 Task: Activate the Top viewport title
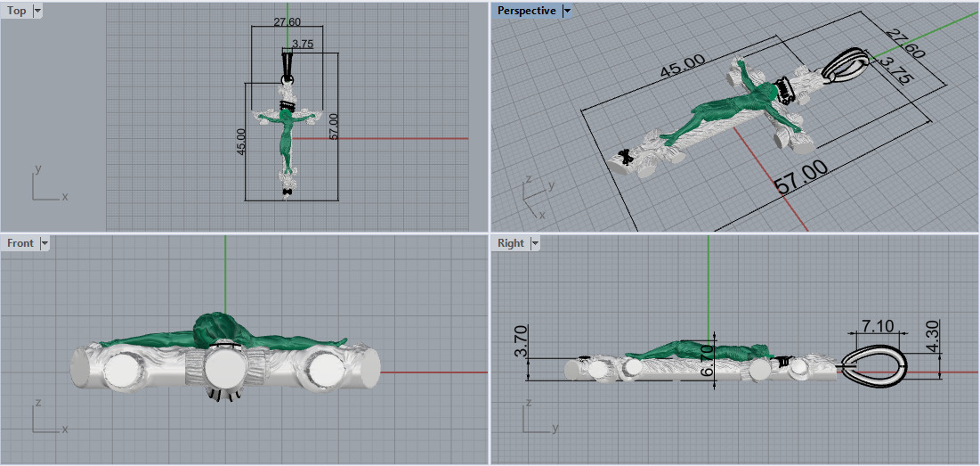pos(16,11)
